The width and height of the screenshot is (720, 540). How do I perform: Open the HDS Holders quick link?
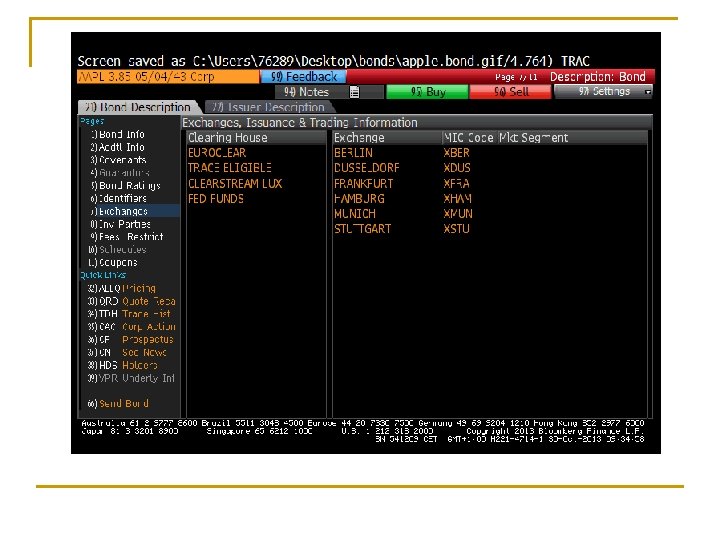123,366
